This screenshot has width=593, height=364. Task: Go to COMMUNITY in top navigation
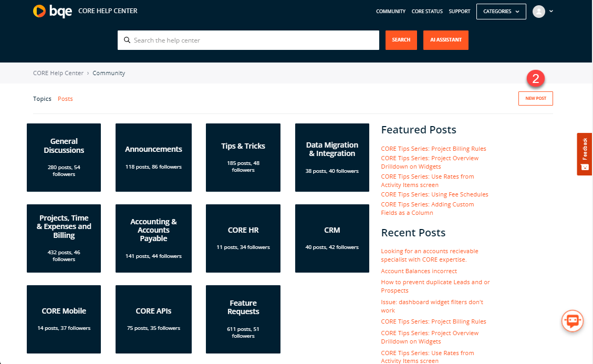(x=391, y=12)
